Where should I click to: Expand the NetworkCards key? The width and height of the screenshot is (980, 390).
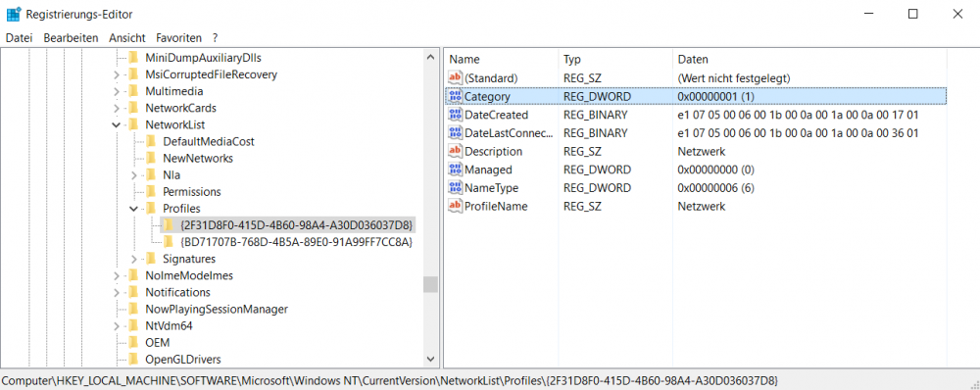point(117,108)
